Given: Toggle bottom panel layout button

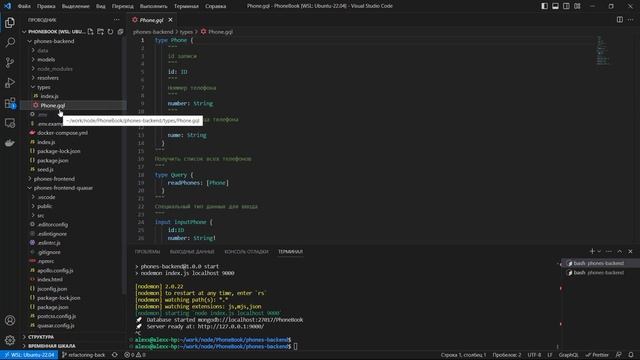Looking at the screenshot, I should [x=556, y=6].
